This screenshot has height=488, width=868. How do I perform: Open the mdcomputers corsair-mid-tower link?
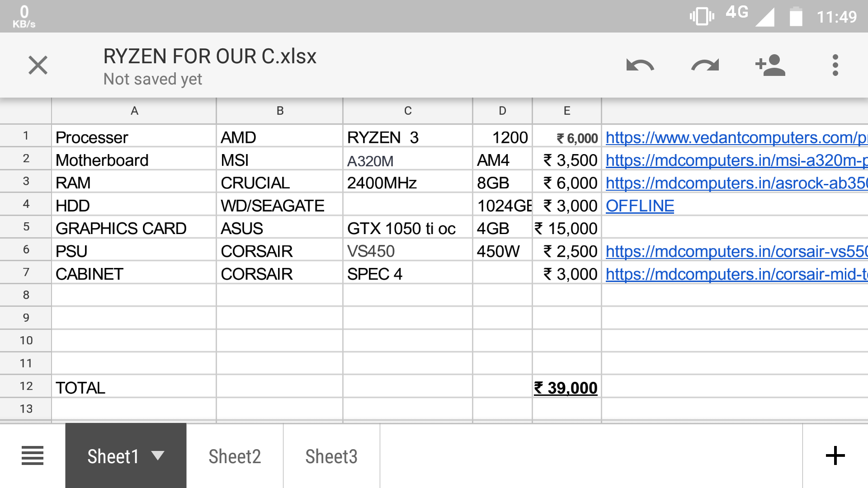736,274
